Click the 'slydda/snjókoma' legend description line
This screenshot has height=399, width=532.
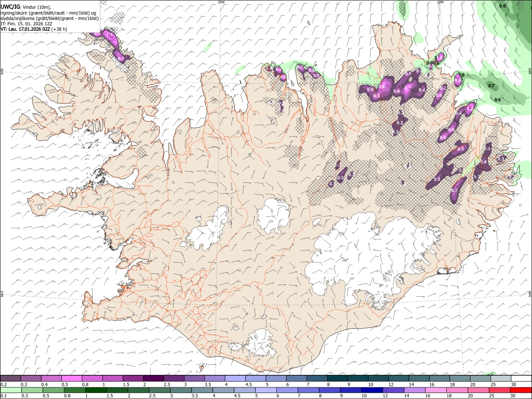pyautogui.click(x=50, y=18)
